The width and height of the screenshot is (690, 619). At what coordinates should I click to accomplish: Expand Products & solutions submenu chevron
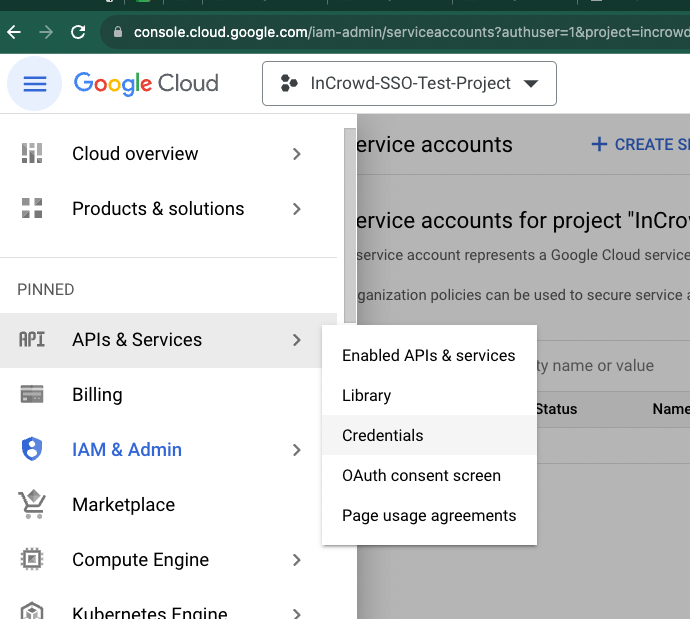pyautogui.click(x=297, y=209)
